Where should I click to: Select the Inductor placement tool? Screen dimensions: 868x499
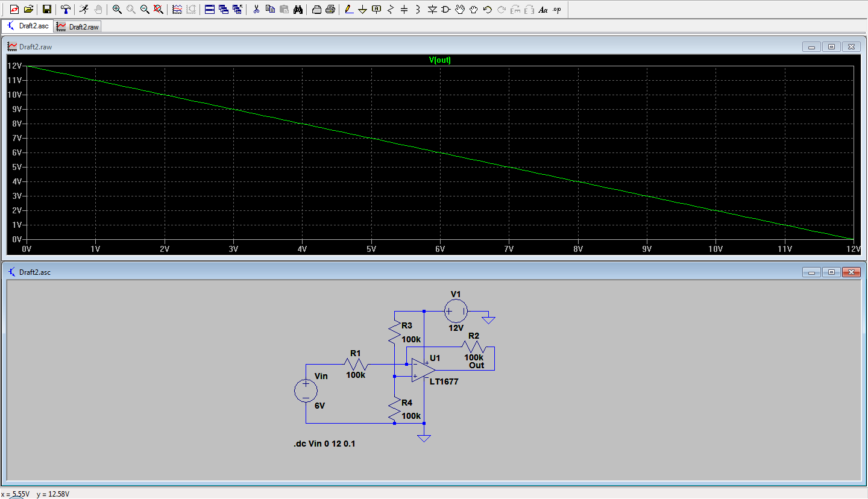point(417,10)
